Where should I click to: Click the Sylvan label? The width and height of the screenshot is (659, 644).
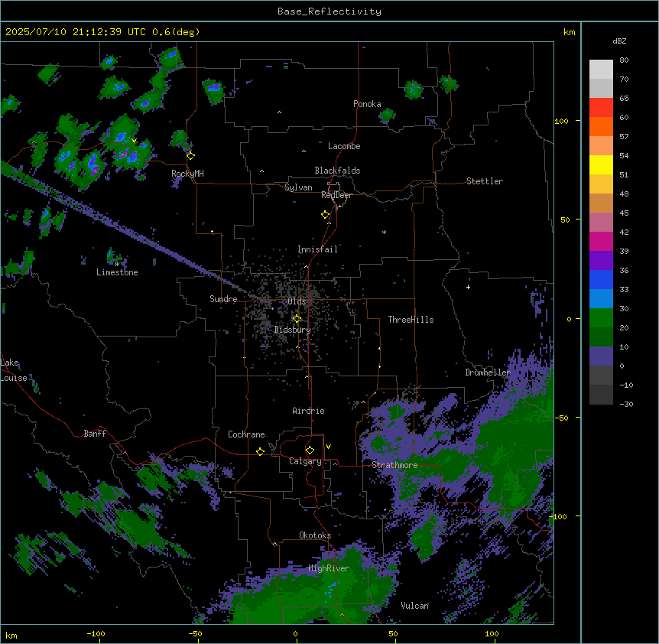click(298, 187)
